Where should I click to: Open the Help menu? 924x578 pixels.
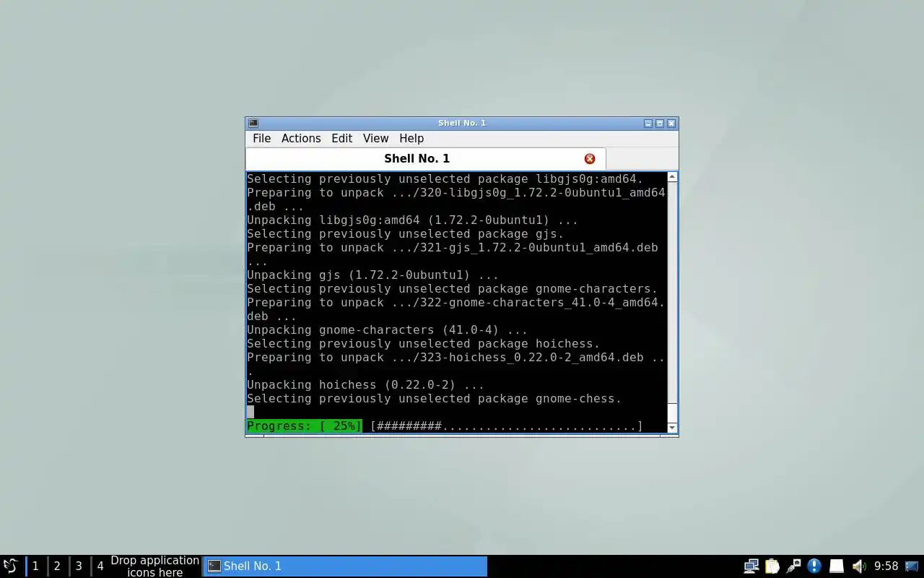point(411,138)
